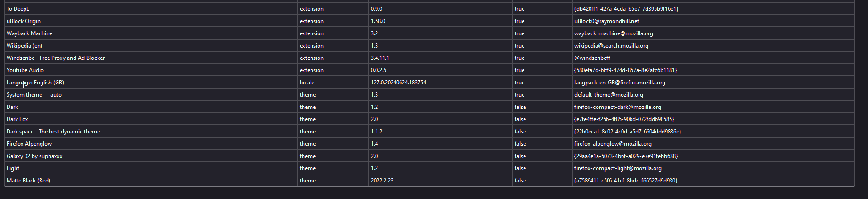Select firefox-alpenglow@mozilla.org ID text
Viewport: 868px width, 199px height.
coord(613,144)
